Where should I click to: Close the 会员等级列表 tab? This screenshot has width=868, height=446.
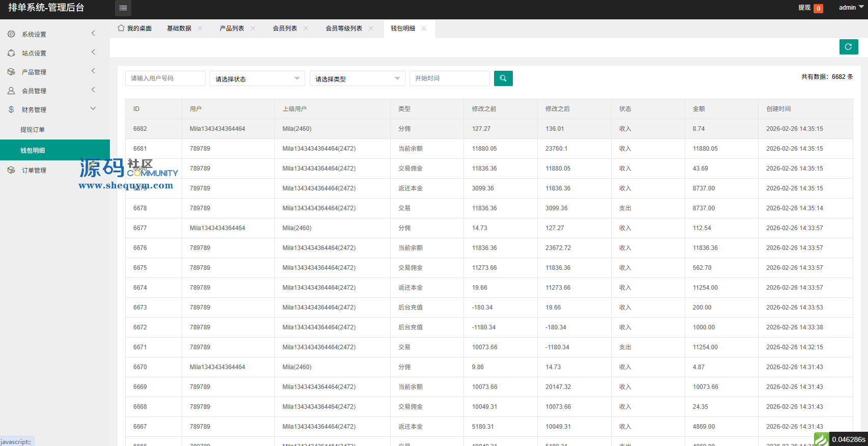click(371, 29)
